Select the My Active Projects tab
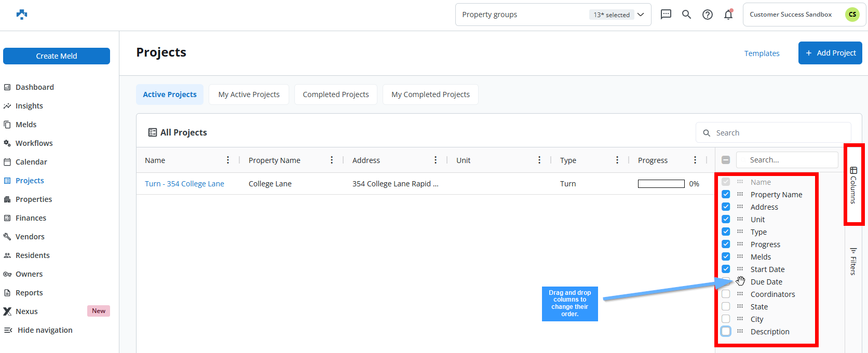This screenshot has height=353, width=868. 249,94
